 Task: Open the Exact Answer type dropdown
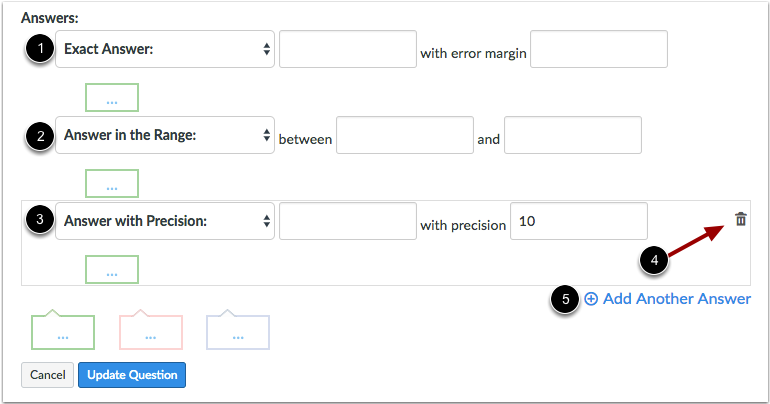click(165, 49)
